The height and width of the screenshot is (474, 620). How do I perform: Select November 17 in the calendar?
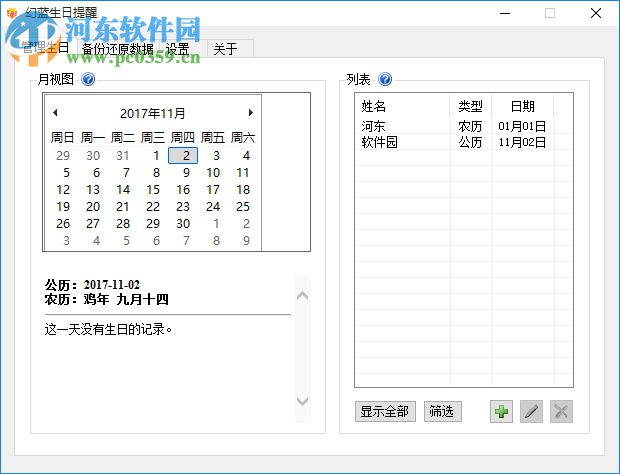pyautogui.click(x=213, y=189)
